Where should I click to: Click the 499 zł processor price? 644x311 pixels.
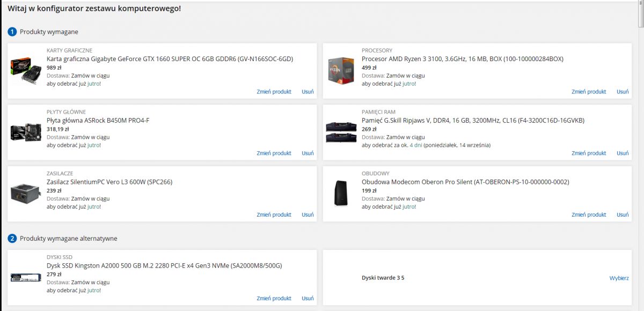369,68
